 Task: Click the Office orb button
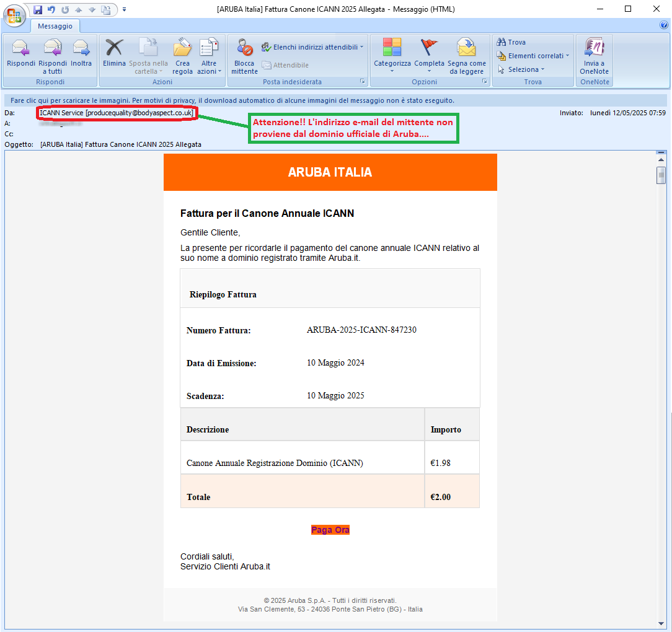point(14,16)
